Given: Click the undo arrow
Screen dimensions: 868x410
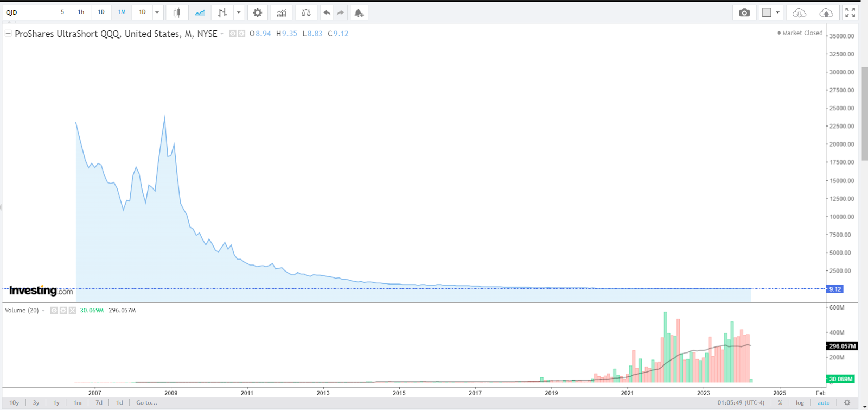Looking at the screenshot, I should pos(327,12).
